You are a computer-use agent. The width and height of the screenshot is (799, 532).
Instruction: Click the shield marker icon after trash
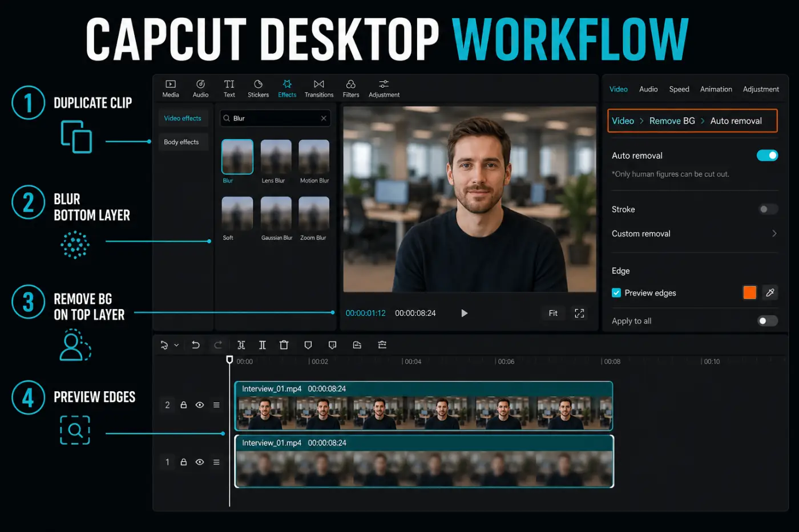(308, 345)
